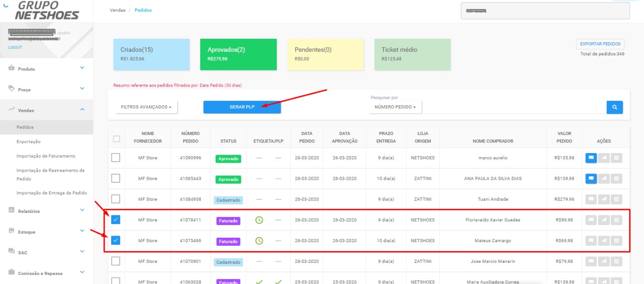Screen dimensions: 644x284
Task: Expand the Preço menu chevron
Action: [x=83, y=89]
